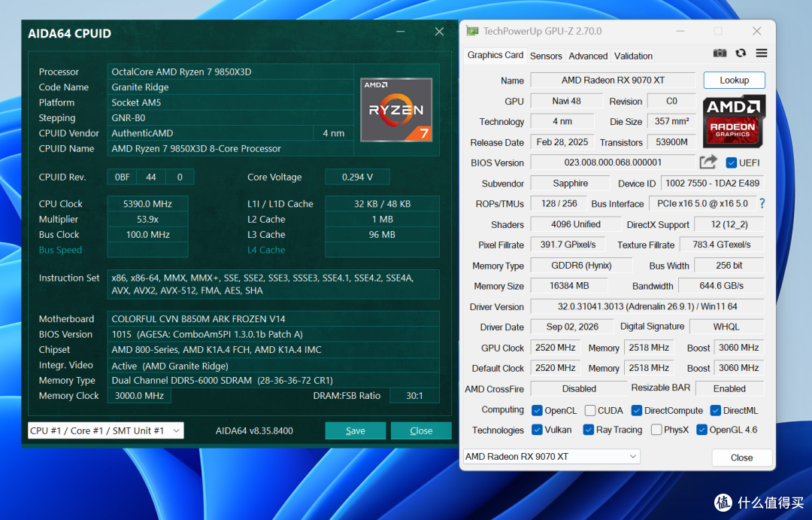Screen dimensions: 812x520
Task: Click the Close button at GPU-Z bottom
Action: [741, 458]
